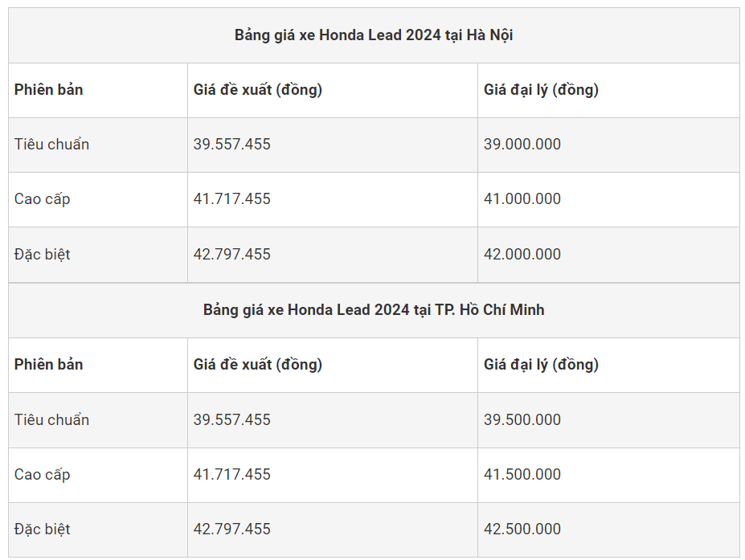The height and width of the screenshot is (560, 745).
Task: Select the 41.000.000 dealer price cell
Action: (x=522, y=199)
